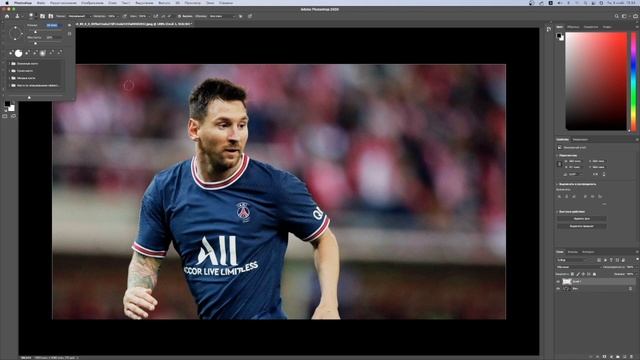Screen dimensions: 640x360
Task: Toggle the Brush Settings panel icon
Action: 42,16
